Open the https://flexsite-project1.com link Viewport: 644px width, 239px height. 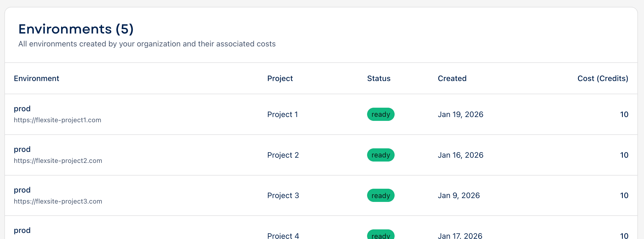pos(57,120)
